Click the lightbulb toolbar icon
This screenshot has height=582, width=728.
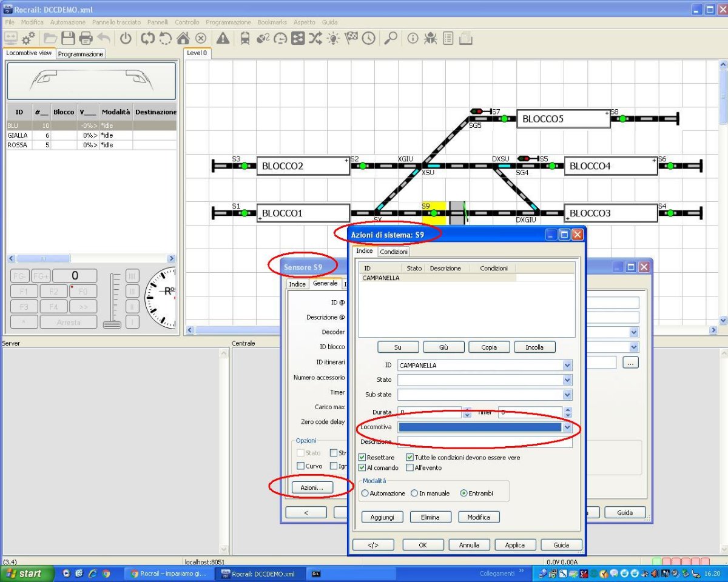click(333, 39)
